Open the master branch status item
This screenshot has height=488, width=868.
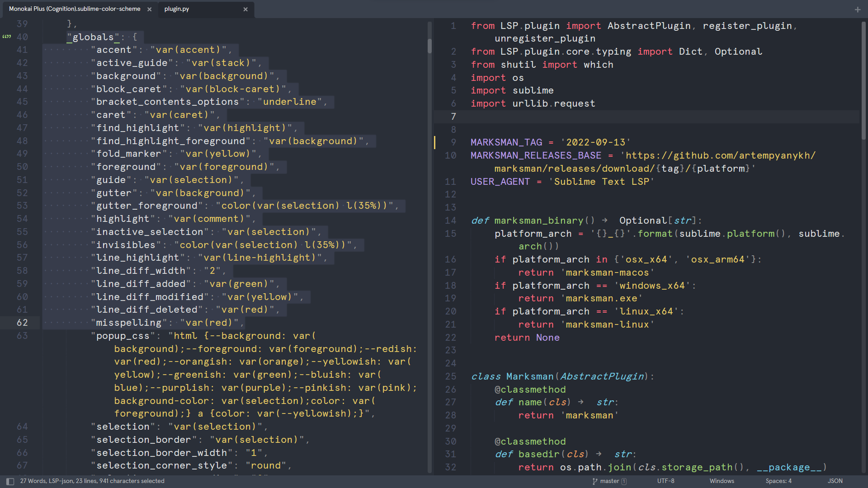(x=609, y=481)
